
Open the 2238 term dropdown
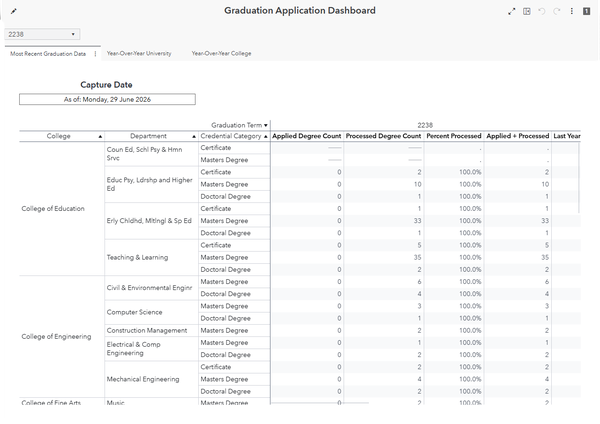(42, 34)
